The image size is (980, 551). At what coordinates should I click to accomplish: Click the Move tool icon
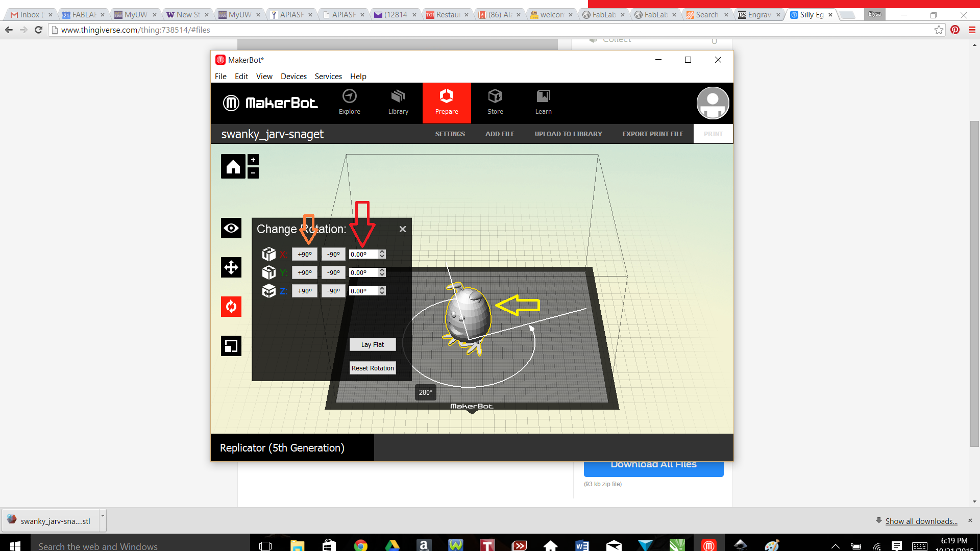pos(231,267)
